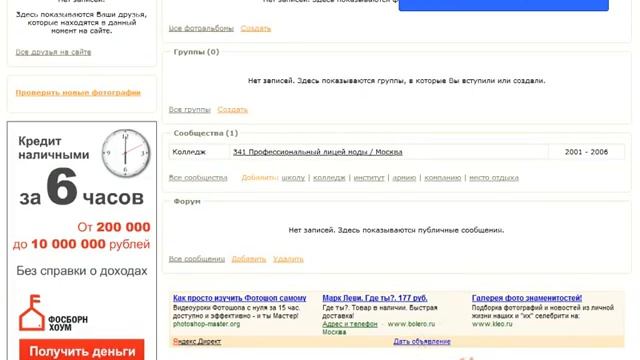
Task: Open '341 Профессиональный лицей моды / Москва' link
Action: [318, 152]
